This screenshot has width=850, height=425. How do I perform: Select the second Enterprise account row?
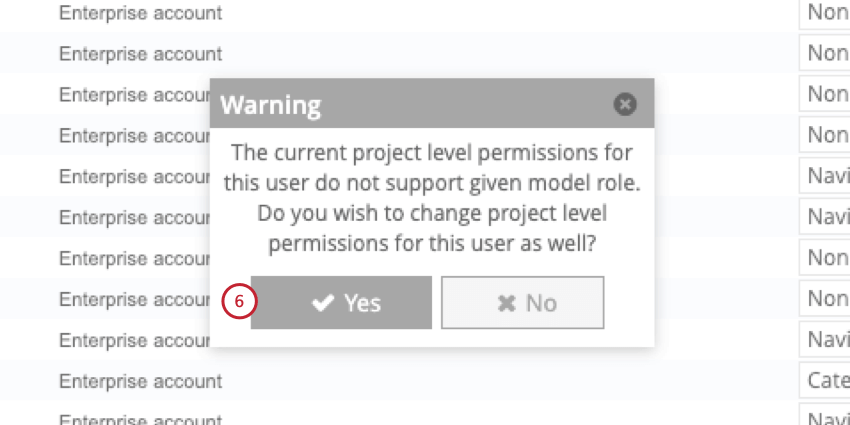coord(140,53)
